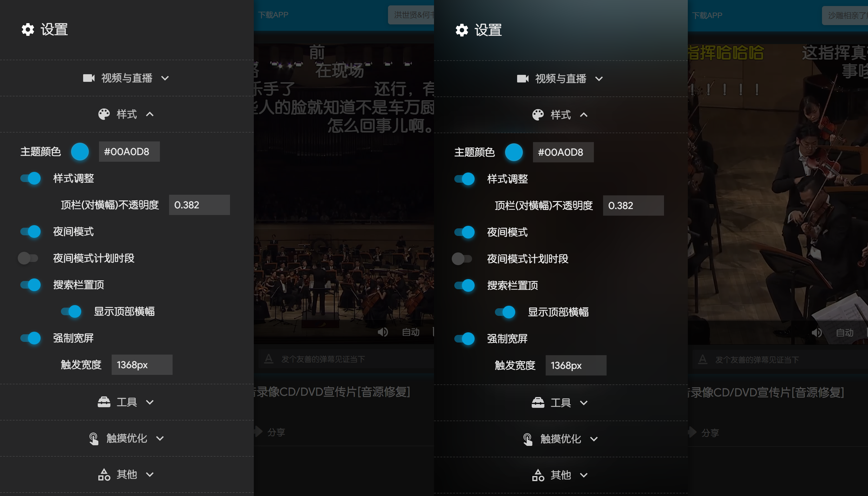The height and width of the screenshot is (496, 868).
Task: Enable 夜间模式计划时段 toggle in right panel
Action: click(462, 259)
